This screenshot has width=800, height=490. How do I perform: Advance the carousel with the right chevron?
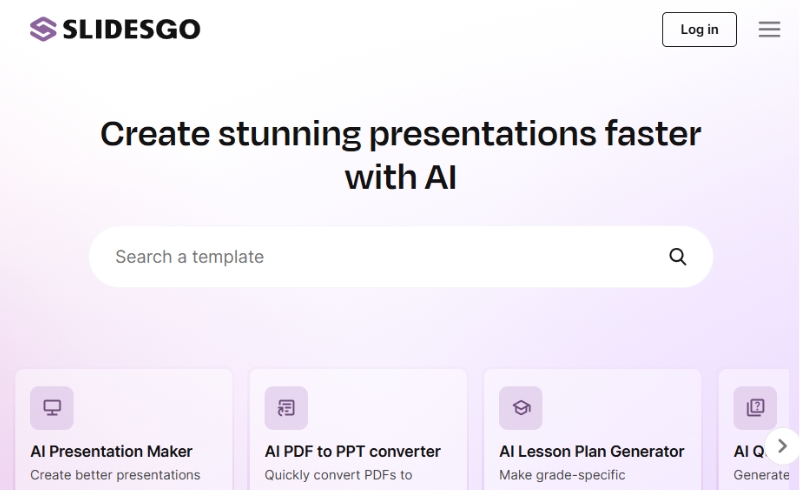[782, 446]
